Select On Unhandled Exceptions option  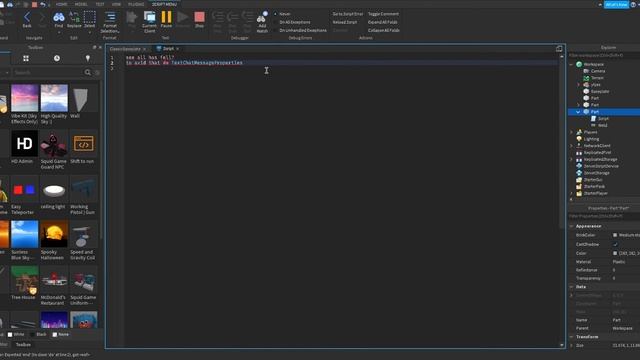pyautogui.click(x=302, y=30)
